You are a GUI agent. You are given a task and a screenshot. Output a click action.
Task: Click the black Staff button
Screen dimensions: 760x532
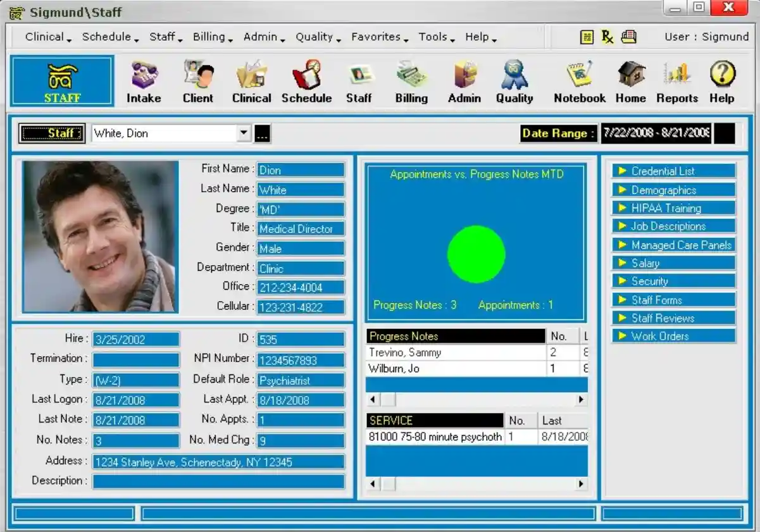coord(52,133)
